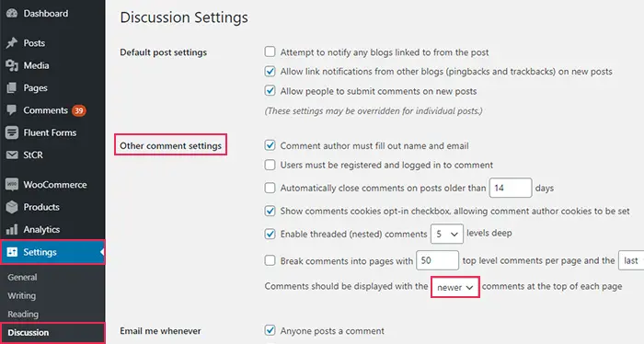Viewport: 644px width, 344px height.
Task: Click the days input showing 14
Action: point(511,188)
